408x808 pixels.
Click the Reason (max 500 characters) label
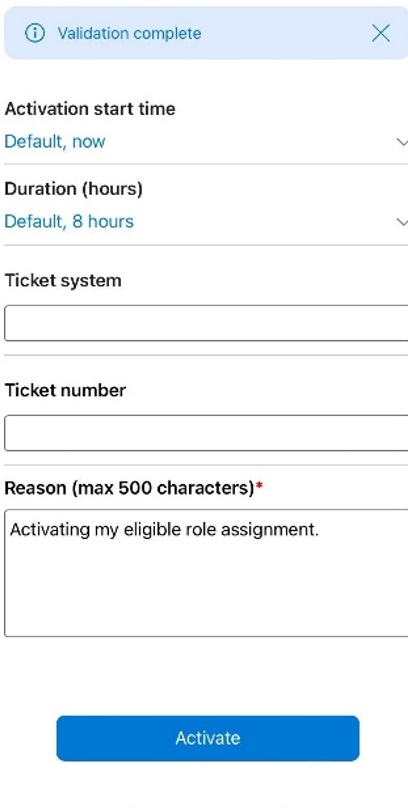point(129,487)
